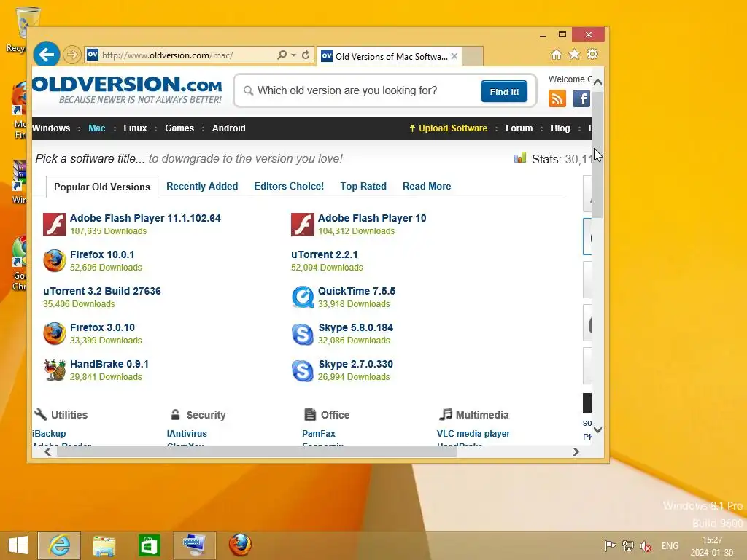Screen dimensions: 747x560
Task: Open the iBackup link under Utilities
Action: (49, 434)
